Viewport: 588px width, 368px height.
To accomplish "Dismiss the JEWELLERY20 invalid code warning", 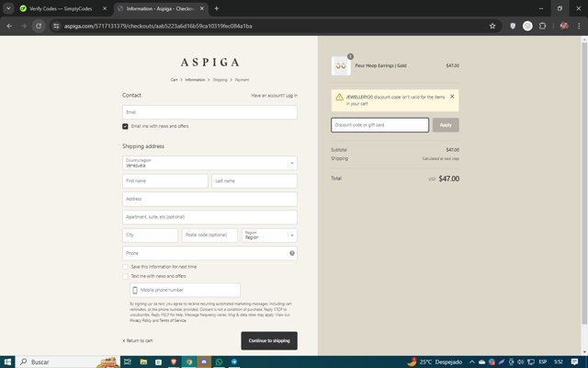I will click(452, 97).
